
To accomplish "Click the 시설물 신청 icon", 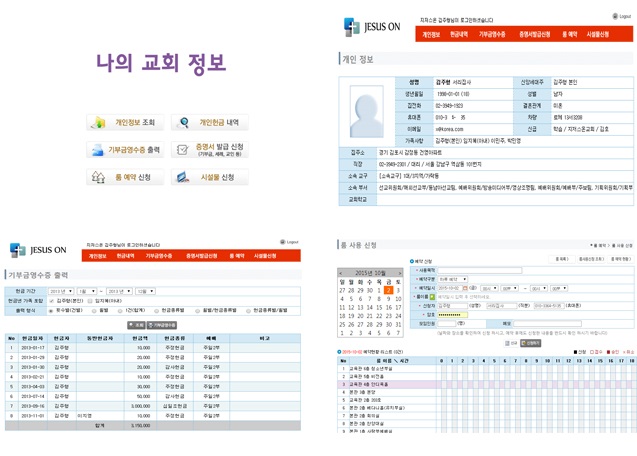I will click(x=183, y=177).
